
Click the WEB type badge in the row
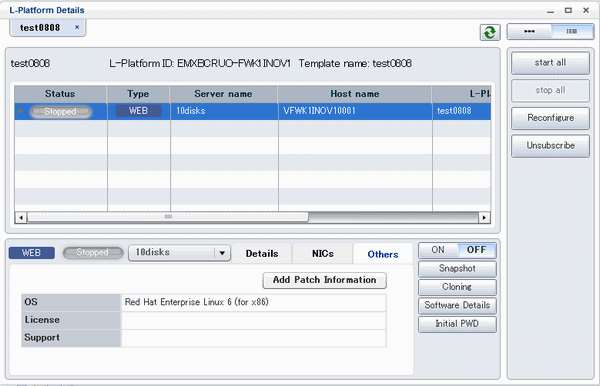click(x=138, y=111)
